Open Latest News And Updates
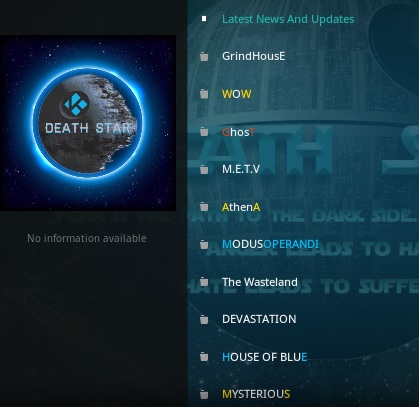This screenshot has height=407, width=419. (288, 19)
